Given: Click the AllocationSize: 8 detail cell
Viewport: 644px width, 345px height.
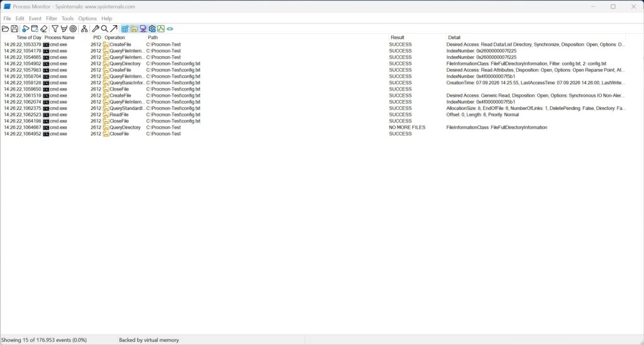Looking at the screenshot, I should coord(536,108).
